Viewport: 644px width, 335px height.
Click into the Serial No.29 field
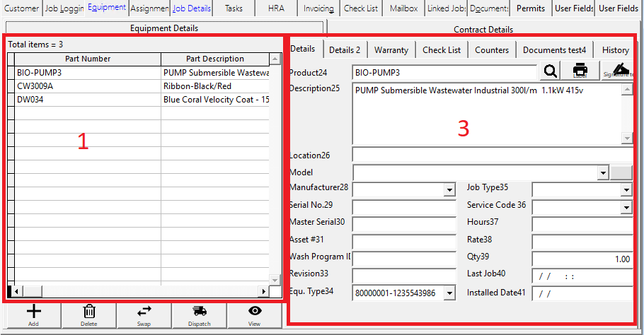click(404, 207)
